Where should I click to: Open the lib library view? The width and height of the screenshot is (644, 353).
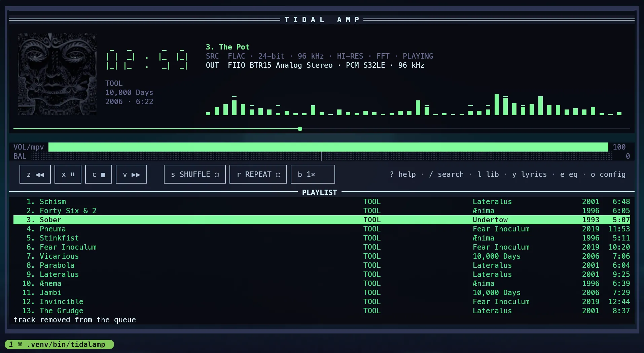(488, 174)
